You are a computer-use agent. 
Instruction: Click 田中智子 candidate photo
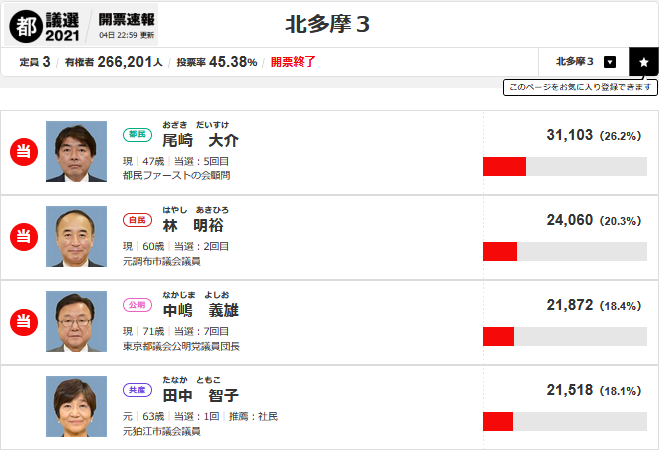[76, 407]
